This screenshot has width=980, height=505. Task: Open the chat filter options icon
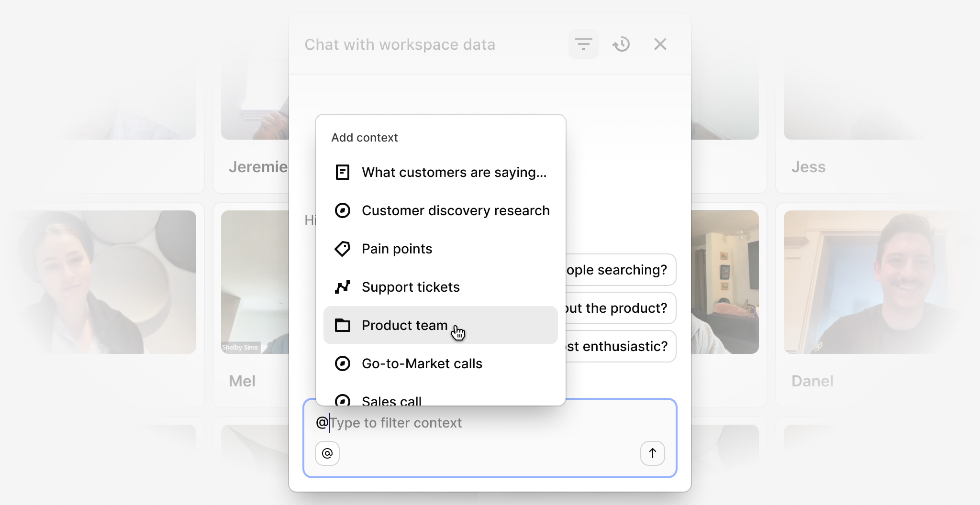pos(584,44)
